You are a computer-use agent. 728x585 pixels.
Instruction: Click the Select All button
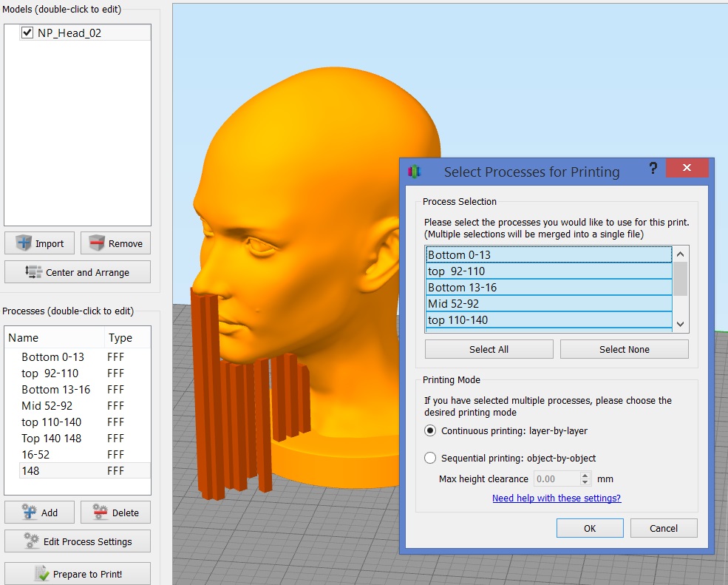[x=489, y=349]
